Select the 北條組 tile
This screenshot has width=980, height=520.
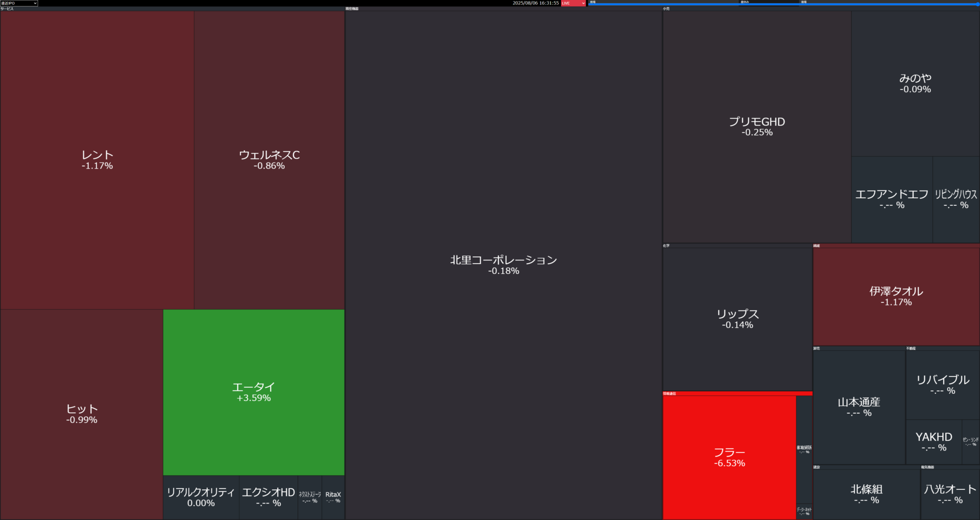tap(867, 494)
